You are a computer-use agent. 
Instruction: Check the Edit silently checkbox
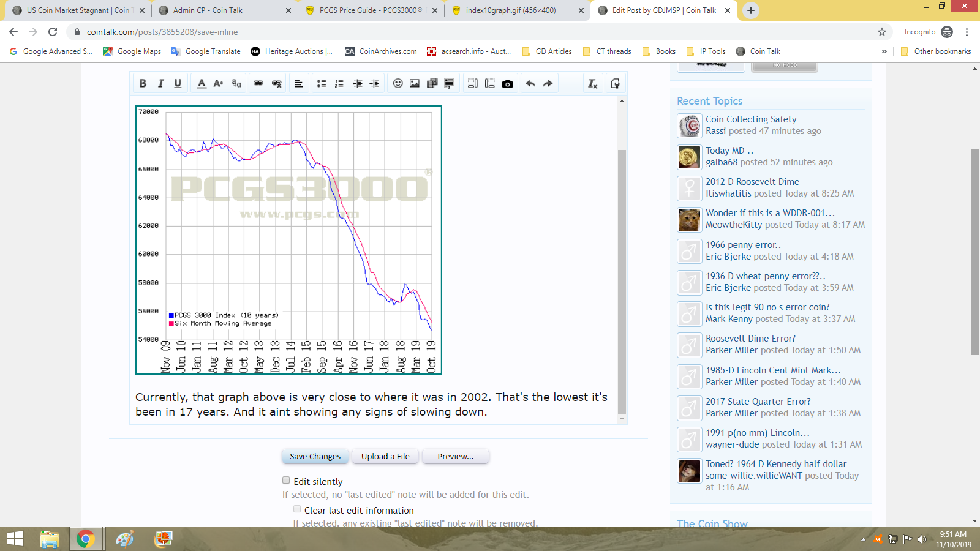click(286, 481)
